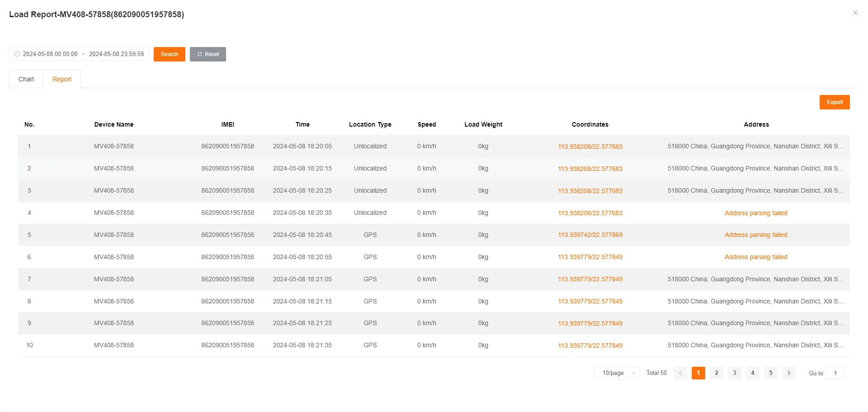Screen dimensions: 868x412
Task: Open coordinates link for row 1
Action: coord(590,146)
